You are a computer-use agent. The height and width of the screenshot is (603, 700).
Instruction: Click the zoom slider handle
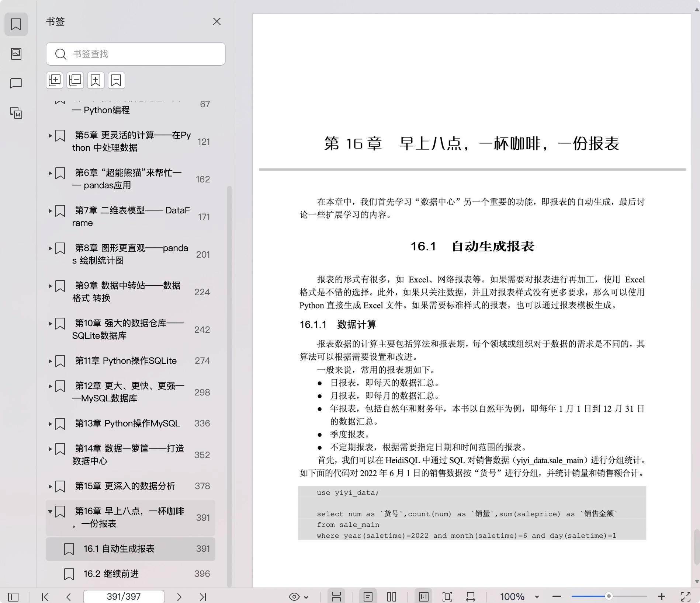click(x=609, y=596)
